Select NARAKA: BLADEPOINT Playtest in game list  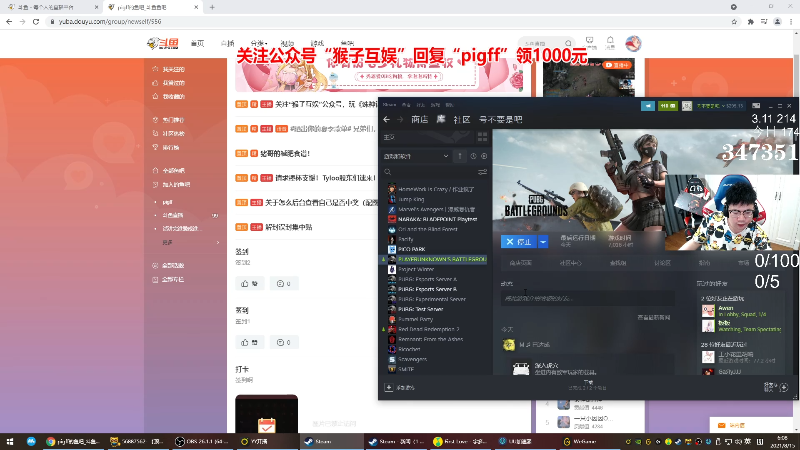(435, 219)
